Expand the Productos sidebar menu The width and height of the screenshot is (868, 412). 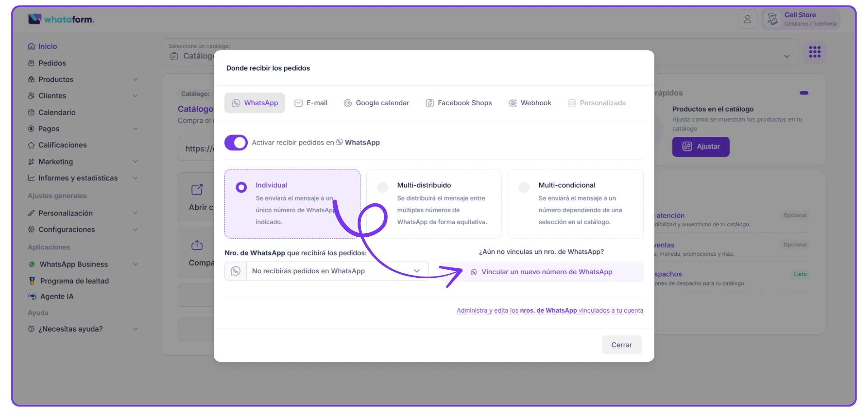coord(135,80)
